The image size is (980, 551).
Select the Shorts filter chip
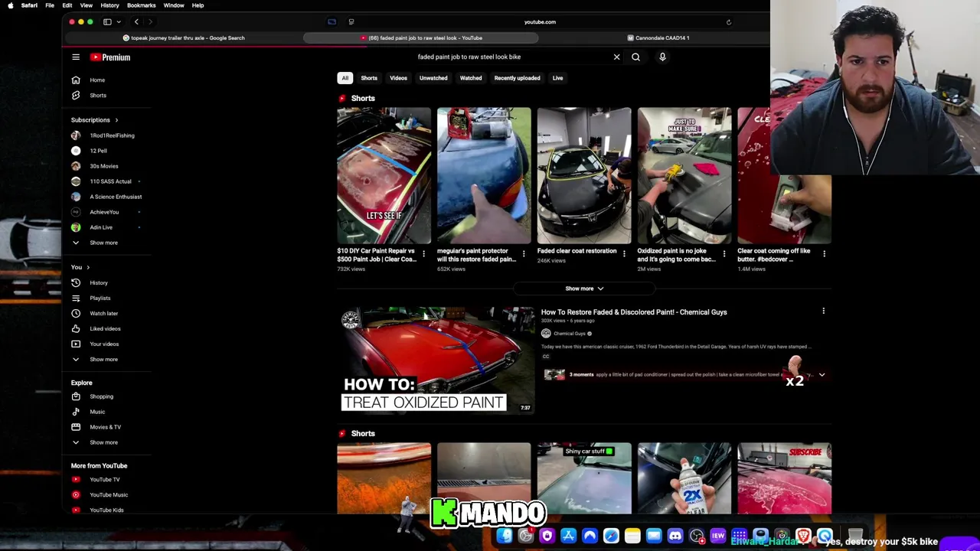(369, 78)
